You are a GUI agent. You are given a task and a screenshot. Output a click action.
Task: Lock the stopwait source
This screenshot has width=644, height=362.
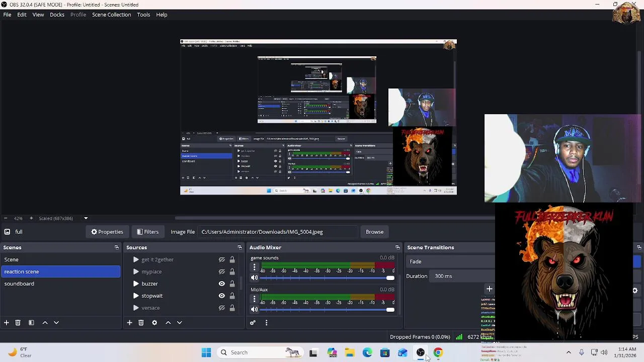pos(232,296)
